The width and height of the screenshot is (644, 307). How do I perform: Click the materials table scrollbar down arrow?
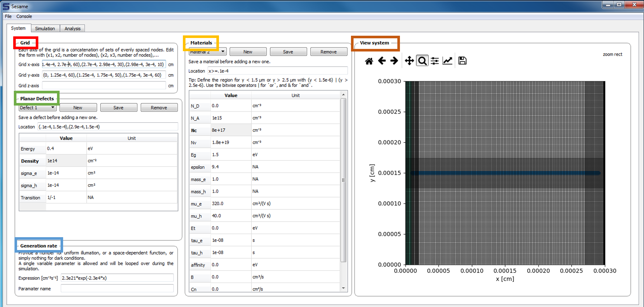tap(344, 288)
